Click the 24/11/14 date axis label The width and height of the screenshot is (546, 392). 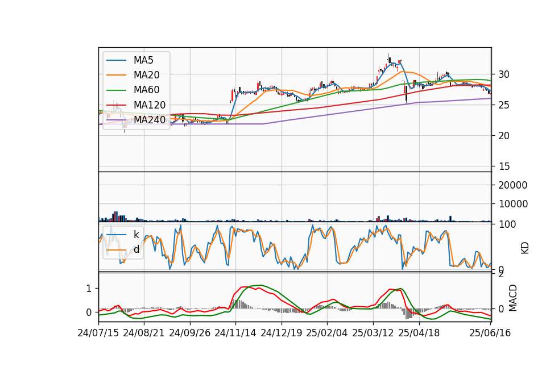[235, 333]
